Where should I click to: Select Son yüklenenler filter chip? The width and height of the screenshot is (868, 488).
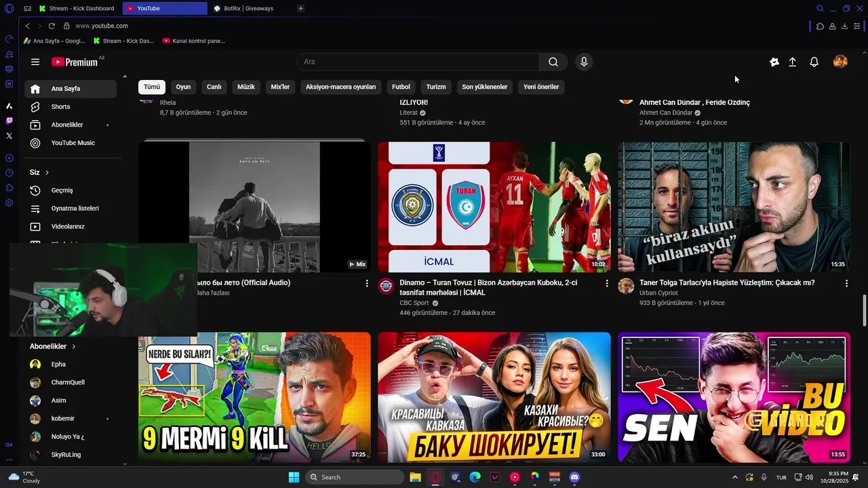tap(485, 87)
